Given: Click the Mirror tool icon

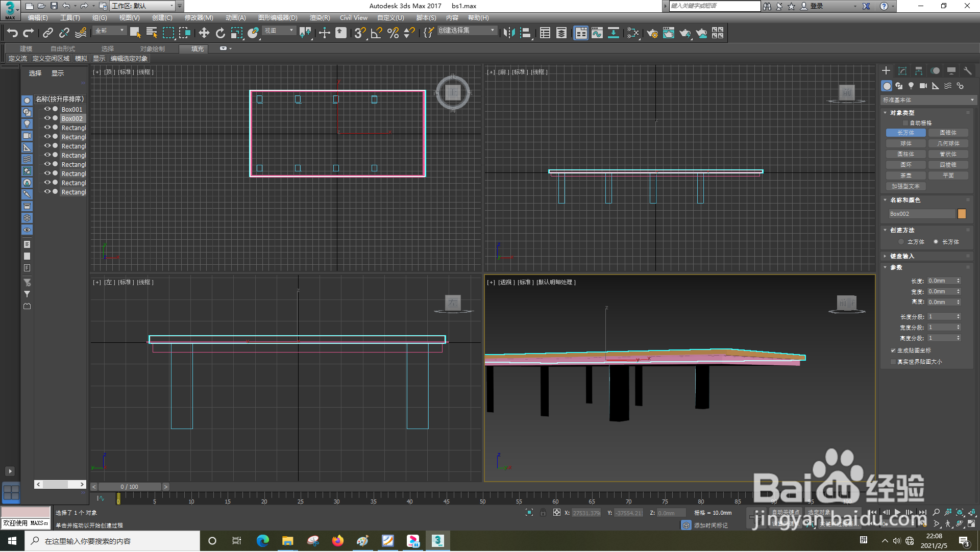Looking at the screenshot, I should [x=508, y=33].
